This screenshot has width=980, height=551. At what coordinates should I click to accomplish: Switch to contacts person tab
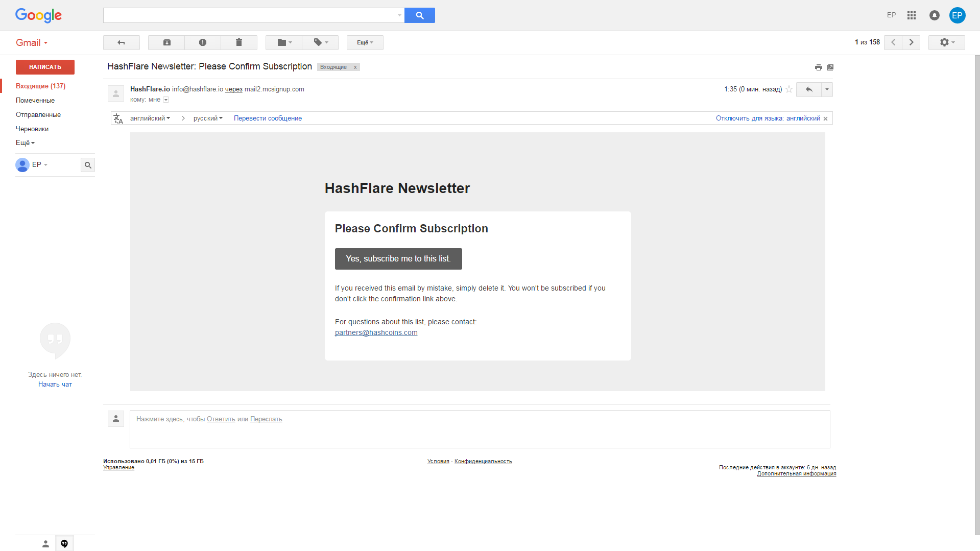45,543
